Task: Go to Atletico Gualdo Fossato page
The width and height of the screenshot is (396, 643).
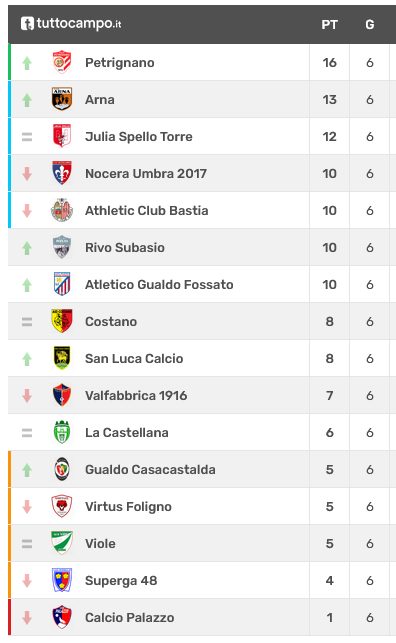Action: click(159, 284)
